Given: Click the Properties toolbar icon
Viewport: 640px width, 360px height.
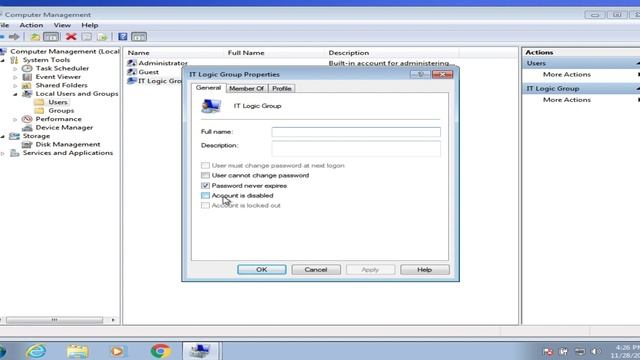Looking at the screenshot, I should coord(87,37).
